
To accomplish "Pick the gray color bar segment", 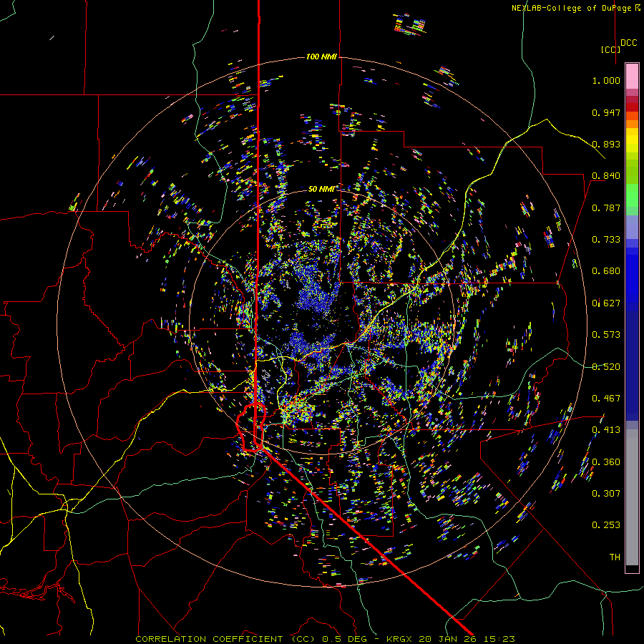I will click(x=632, y=501).
